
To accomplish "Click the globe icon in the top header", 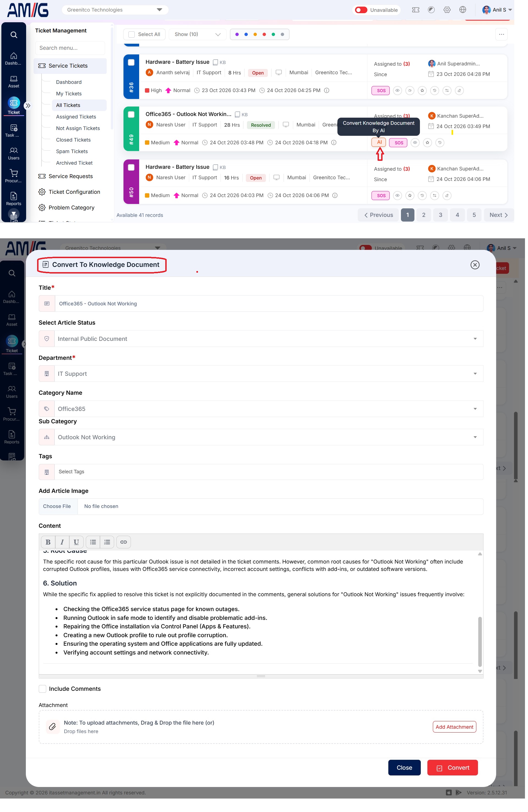I will point(463,10).
